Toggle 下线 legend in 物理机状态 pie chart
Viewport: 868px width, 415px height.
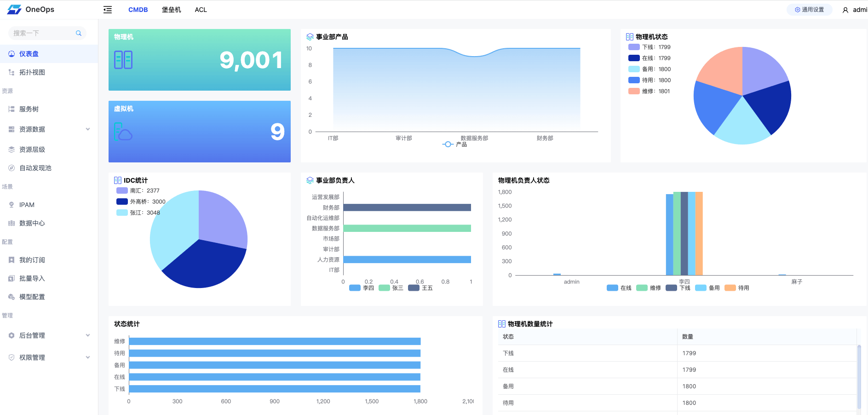click(x=649, y=47)
